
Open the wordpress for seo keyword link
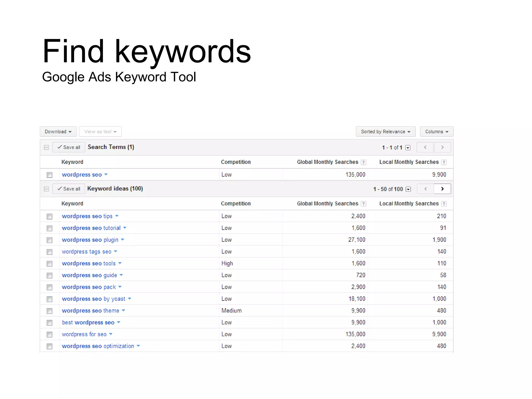(84, 334)
